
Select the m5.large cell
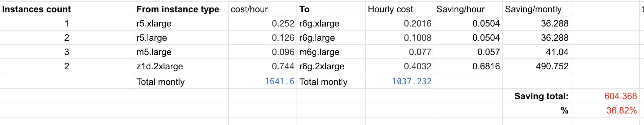tap(181, 52)
